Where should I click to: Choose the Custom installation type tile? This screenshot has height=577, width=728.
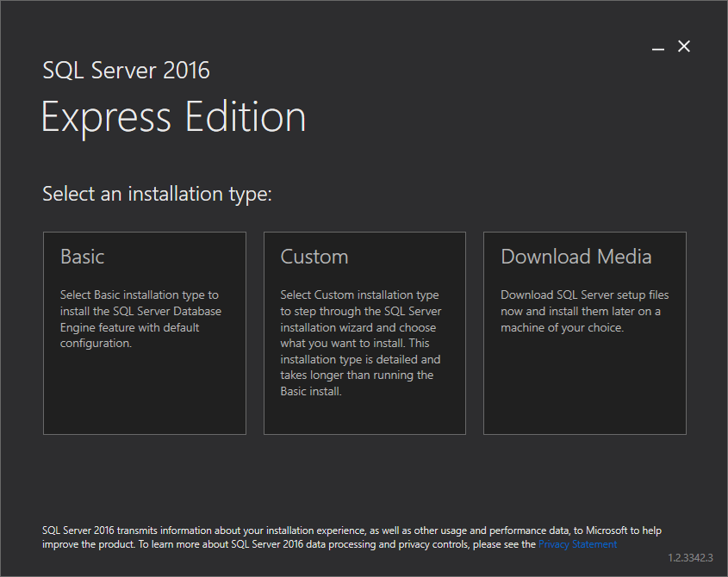click(364, 333)
